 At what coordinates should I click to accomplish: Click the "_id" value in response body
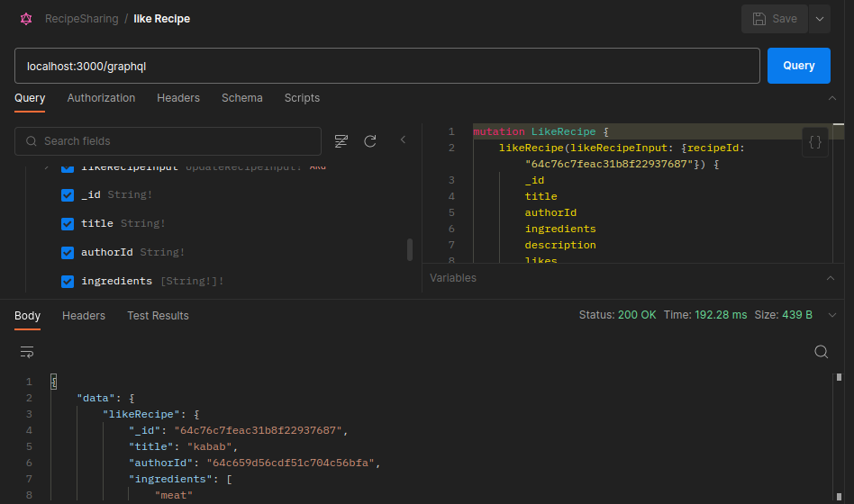[x=259, y=430]
